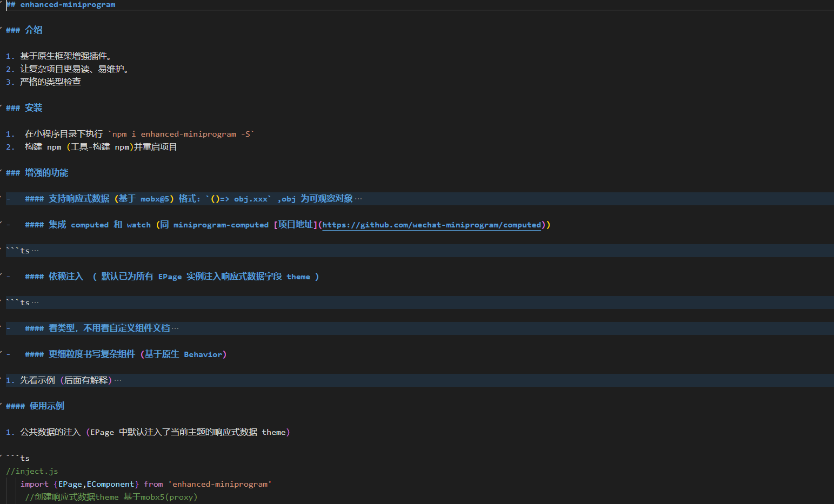Click the '依赖注入' heading text
Viewport: 834px width, 504px height.
[66, 277]
